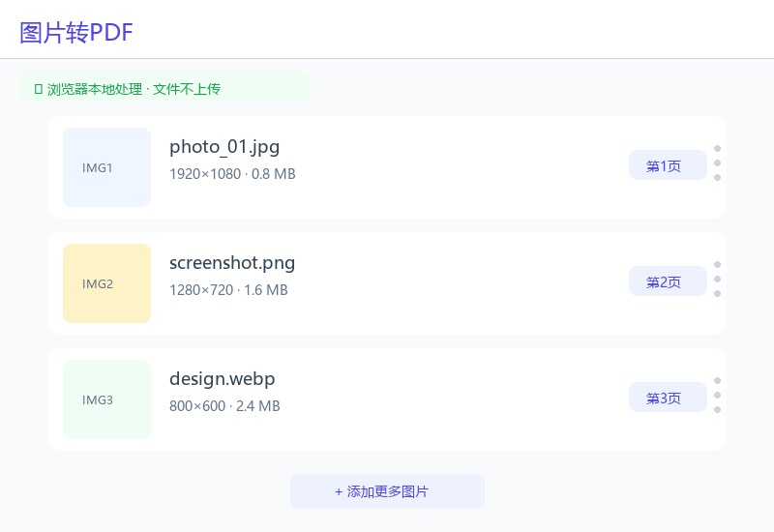Image resolution: width=774 pixels, height=532 pixels.
Task: Click the drag handle dots for screenshot.png
Action: pos(717,279)
